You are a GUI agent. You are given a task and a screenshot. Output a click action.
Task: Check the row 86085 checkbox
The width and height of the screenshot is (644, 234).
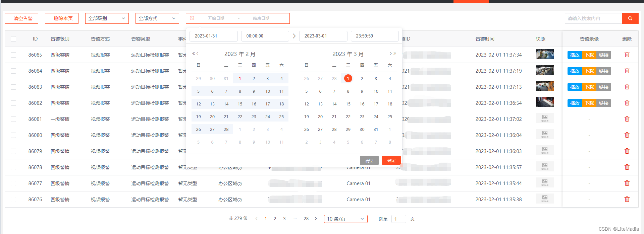tap(13, 55)
